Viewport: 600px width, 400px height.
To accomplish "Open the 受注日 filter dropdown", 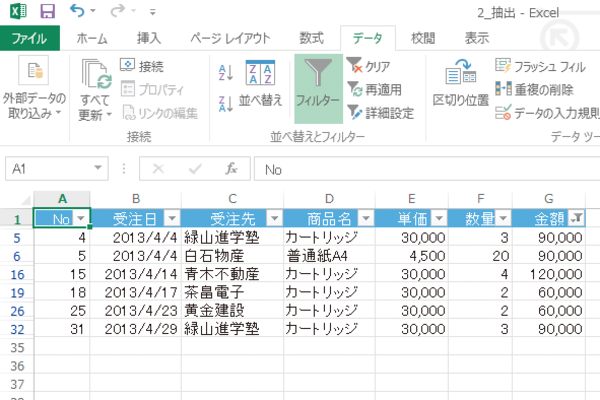I will (172, 219).
